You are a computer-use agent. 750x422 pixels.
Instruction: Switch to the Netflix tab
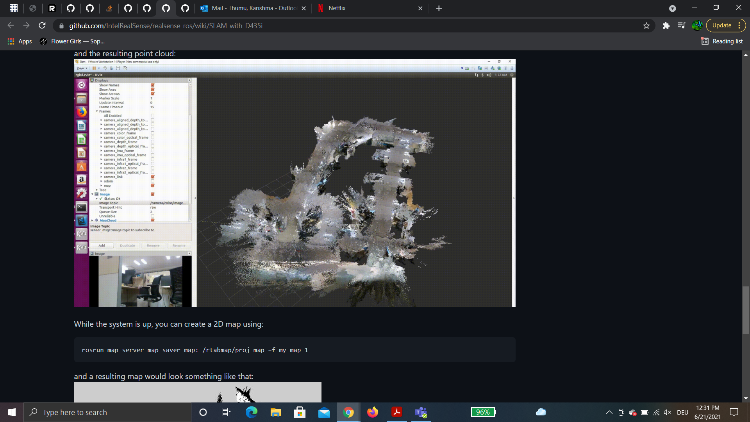(x=358, y=8)
